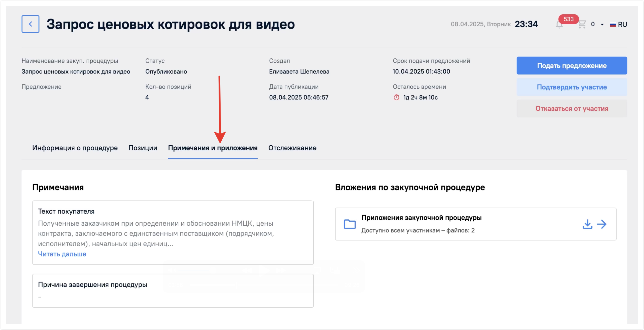The image size is (644, 330).
Task: Open Приложения закупочной процедуры card
Action: (421, 218)
